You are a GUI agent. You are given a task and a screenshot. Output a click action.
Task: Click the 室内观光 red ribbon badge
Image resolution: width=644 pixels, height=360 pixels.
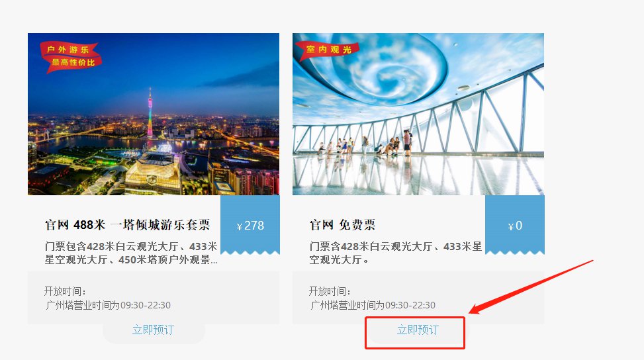point(328,50)
